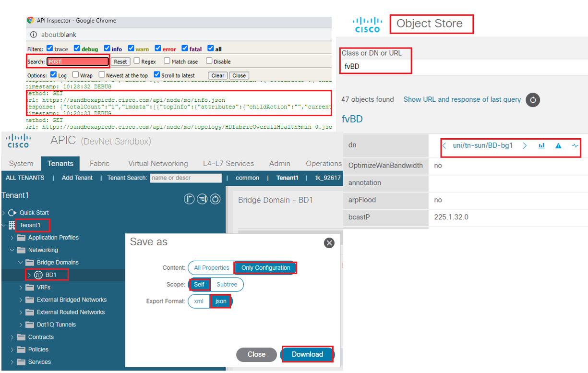Toggle the error filter checkbox

(x=157, y=48)
